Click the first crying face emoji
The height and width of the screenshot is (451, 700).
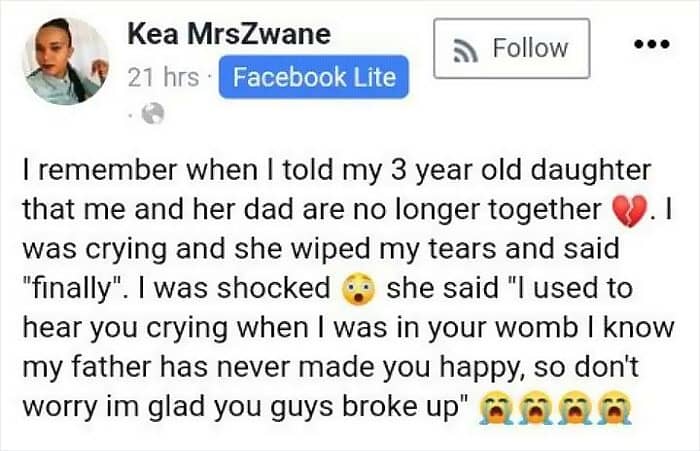click(x=494, y=407)
